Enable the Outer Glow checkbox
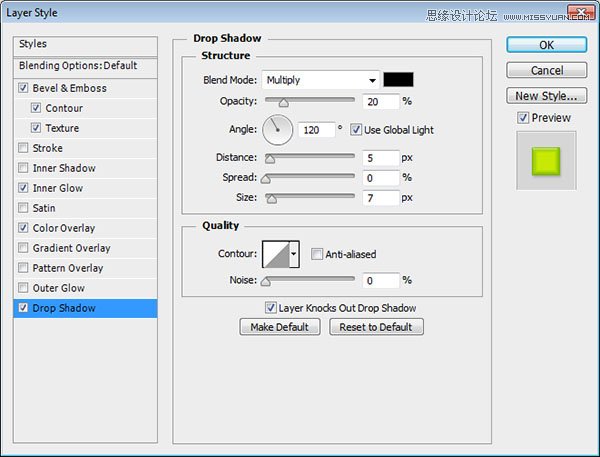 [x=23, y=287]
